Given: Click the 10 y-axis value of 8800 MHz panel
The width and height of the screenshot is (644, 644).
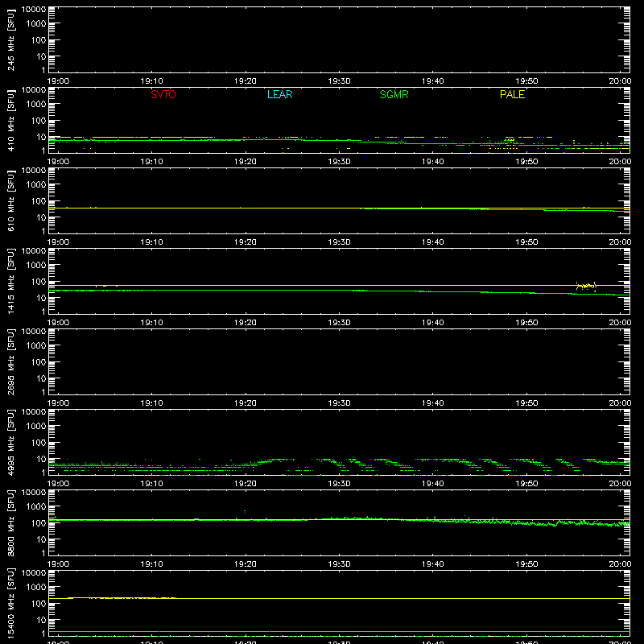Looking at the screenshot, I should 41,539.
